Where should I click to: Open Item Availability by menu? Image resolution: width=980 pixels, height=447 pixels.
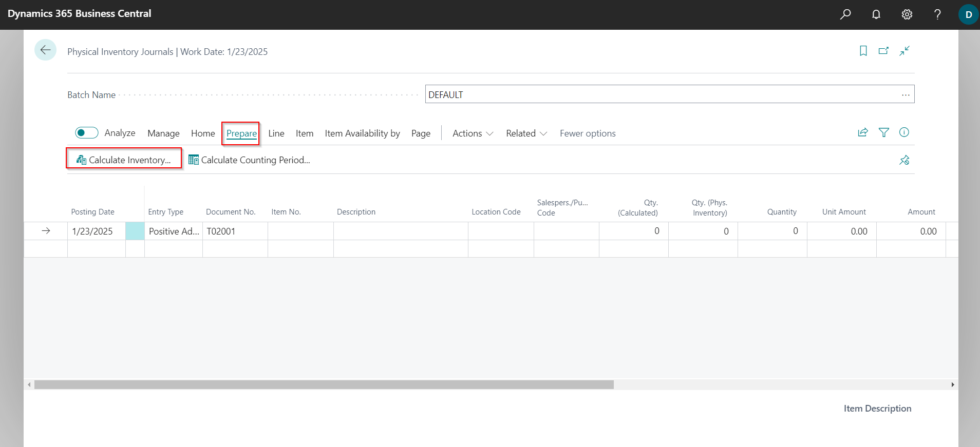pos(362,133)
